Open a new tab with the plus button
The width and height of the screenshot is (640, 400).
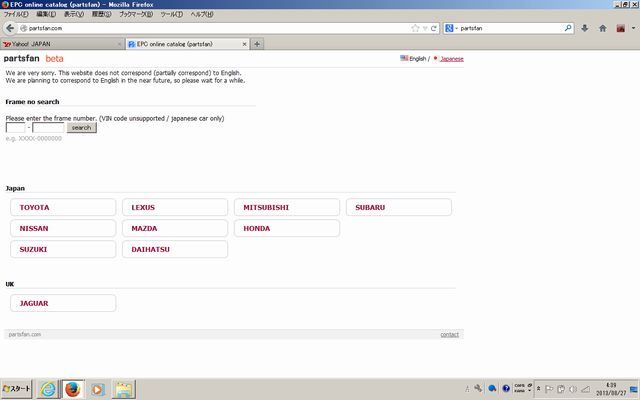[x=257, y=44]
